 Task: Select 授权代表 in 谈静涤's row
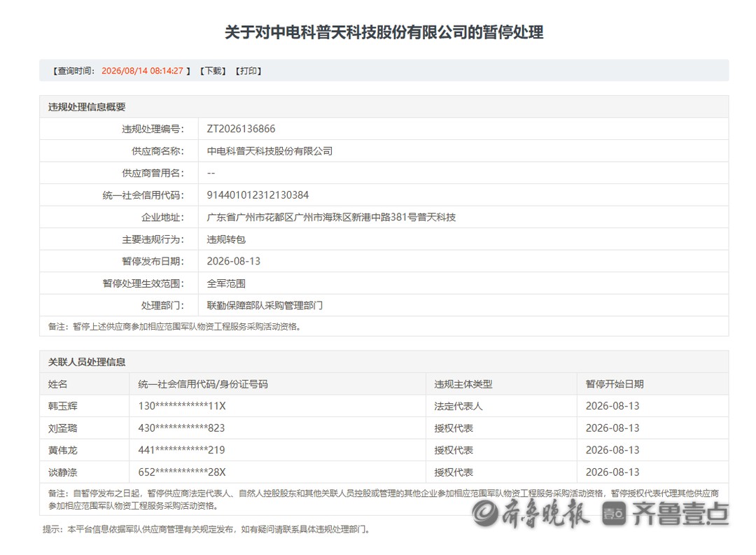click(x=454, y=472)
